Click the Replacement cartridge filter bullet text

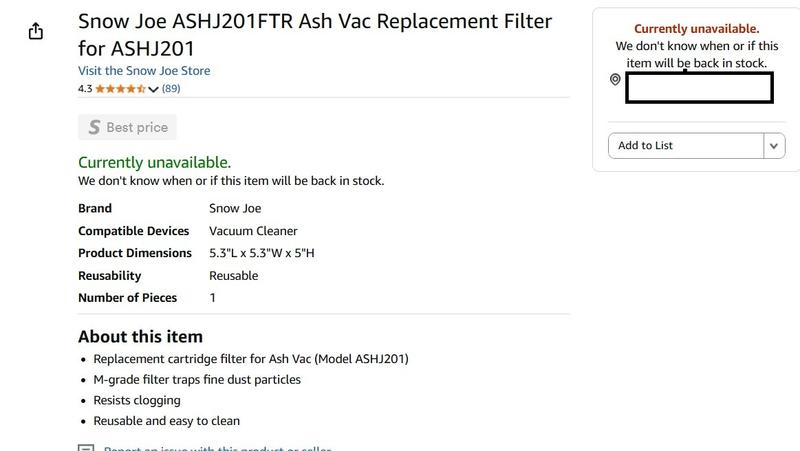(x=251, y=358)
